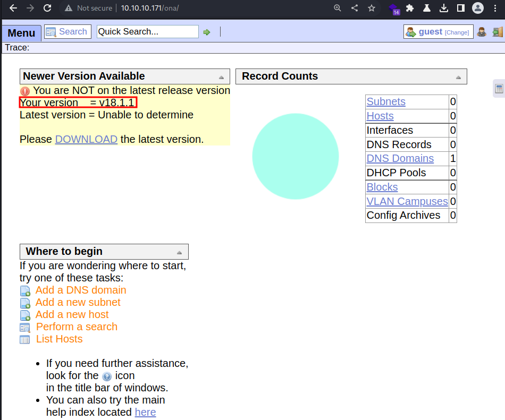Collapse the Newer Version Available panel
This screenshot has width=505, height=420.
pos(221,77)
